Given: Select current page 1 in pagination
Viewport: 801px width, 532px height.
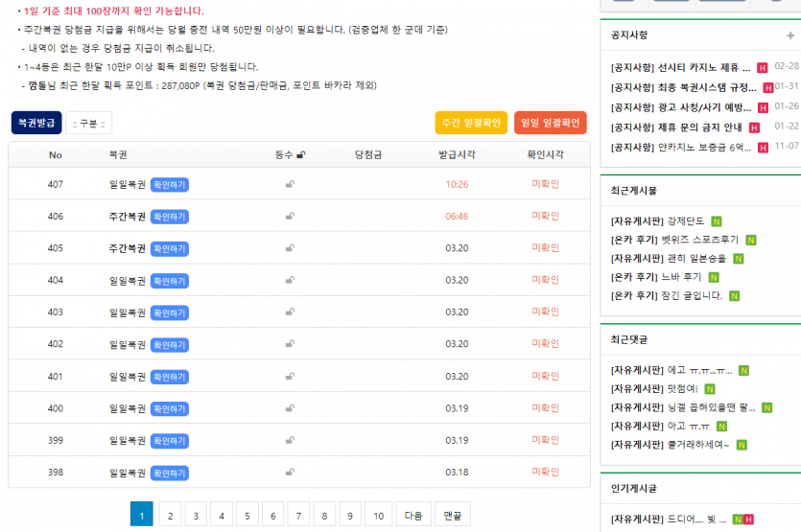Looking at the screenshot, I should 142,514.
